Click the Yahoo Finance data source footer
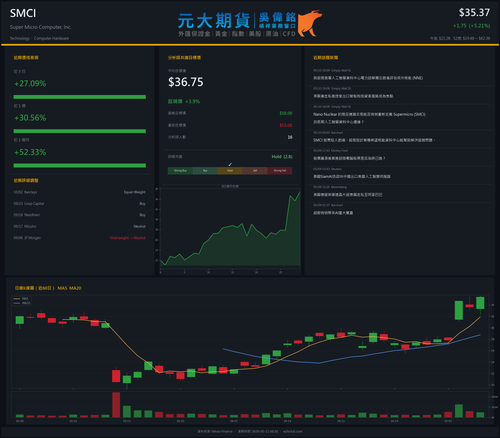500x438 pixels. click(215, 431)
